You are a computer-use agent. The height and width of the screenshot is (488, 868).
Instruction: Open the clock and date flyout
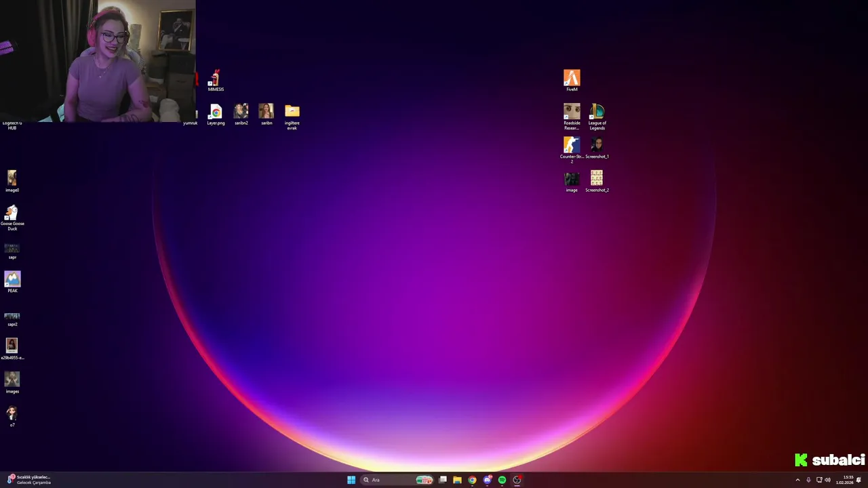coord(844,480)
